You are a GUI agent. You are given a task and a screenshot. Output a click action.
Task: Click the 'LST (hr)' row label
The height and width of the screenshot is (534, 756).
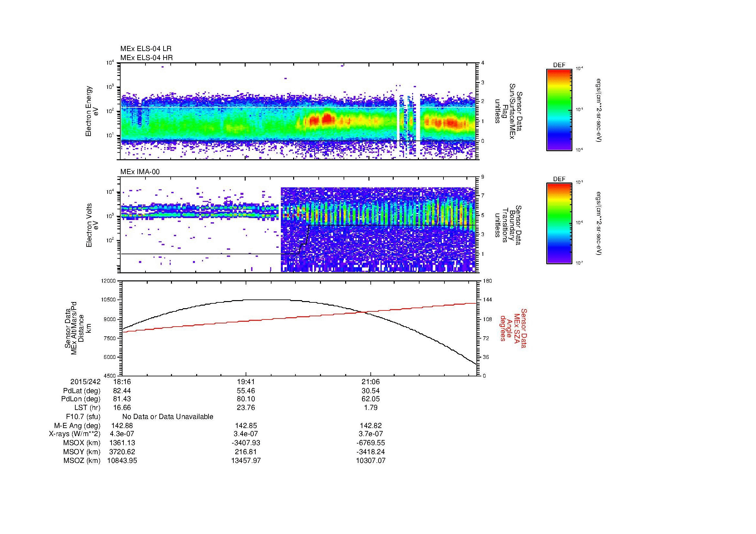tap(87, 408)
